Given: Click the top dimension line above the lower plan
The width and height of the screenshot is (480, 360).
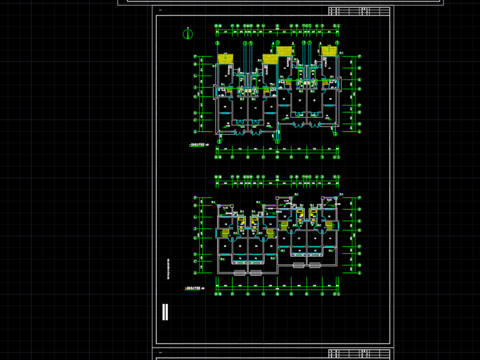Looking at the screenshot, I should point(277,183).
